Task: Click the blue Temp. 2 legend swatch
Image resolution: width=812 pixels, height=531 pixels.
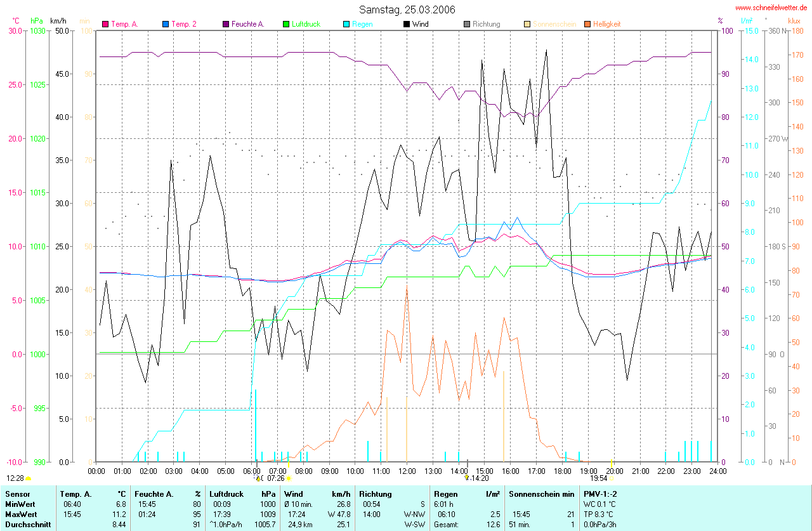Action: 166,24
